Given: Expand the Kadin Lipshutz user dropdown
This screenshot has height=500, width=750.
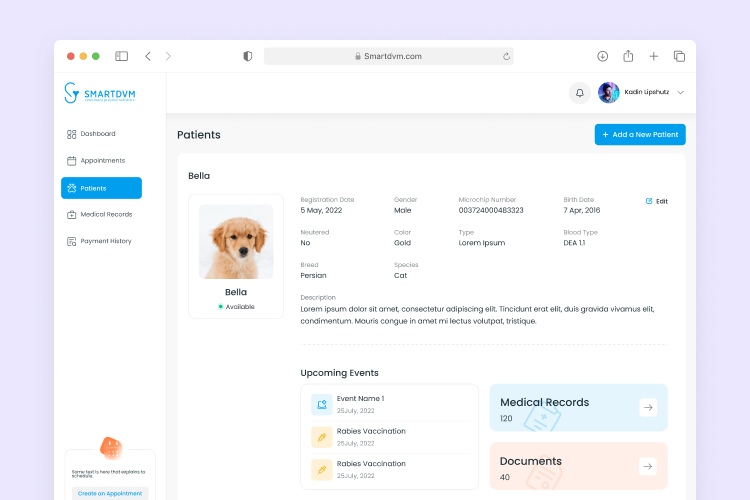Looking at the screenshot, I should click(681, 93).
